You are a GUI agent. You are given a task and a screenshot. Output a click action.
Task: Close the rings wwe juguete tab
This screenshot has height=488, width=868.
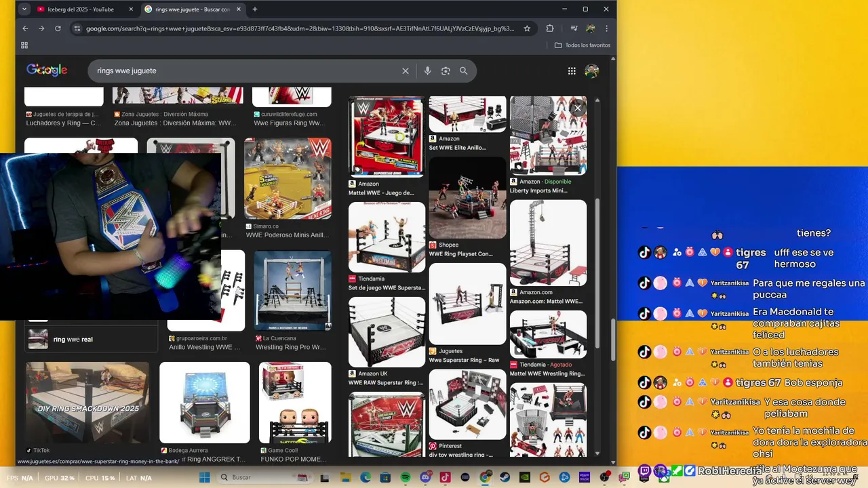tap(237, 9)
